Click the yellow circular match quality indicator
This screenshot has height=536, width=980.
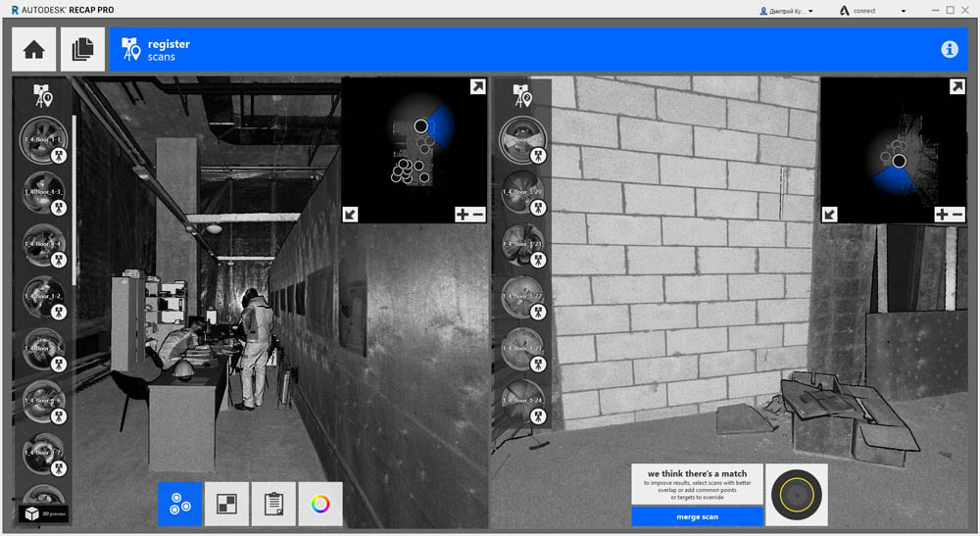tap(796, 495)
